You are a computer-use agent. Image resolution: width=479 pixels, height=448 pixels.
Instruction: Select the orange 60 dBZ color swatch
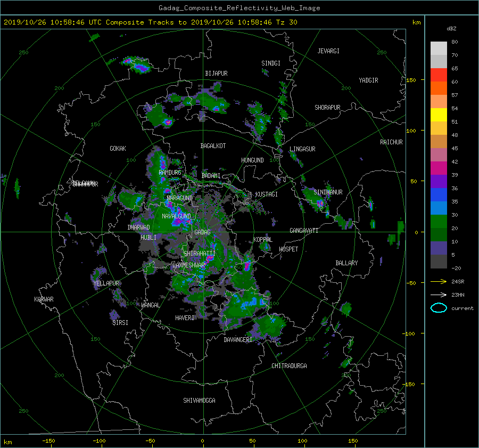[439, 88]
